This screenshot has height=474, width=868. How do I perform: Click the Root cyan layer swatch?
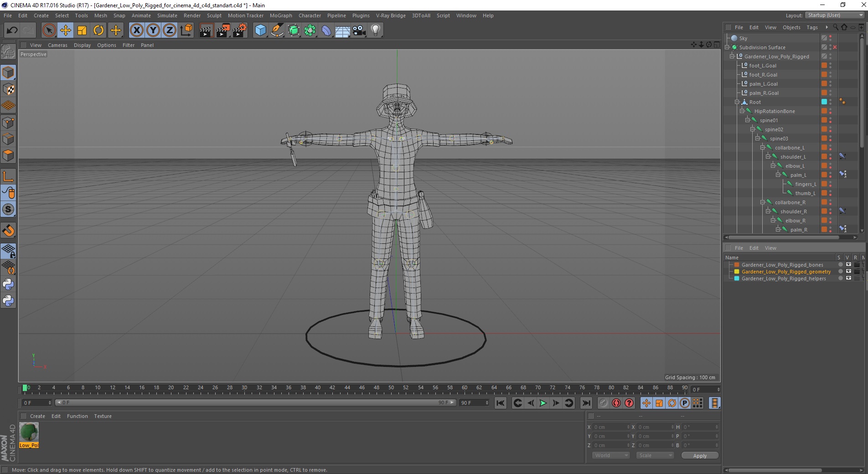824,102
